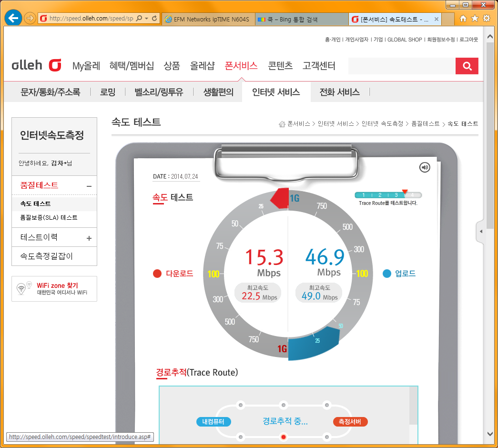The image size is (498, 448).
Task: Open the 상품 menu
Action: [x=172, y=66]
